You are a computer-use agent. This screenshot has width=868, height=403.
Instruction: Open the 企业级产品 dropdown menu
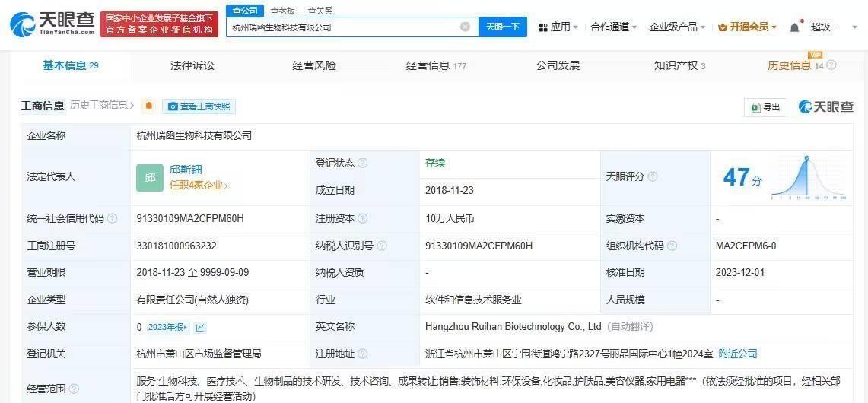[677, 27]
